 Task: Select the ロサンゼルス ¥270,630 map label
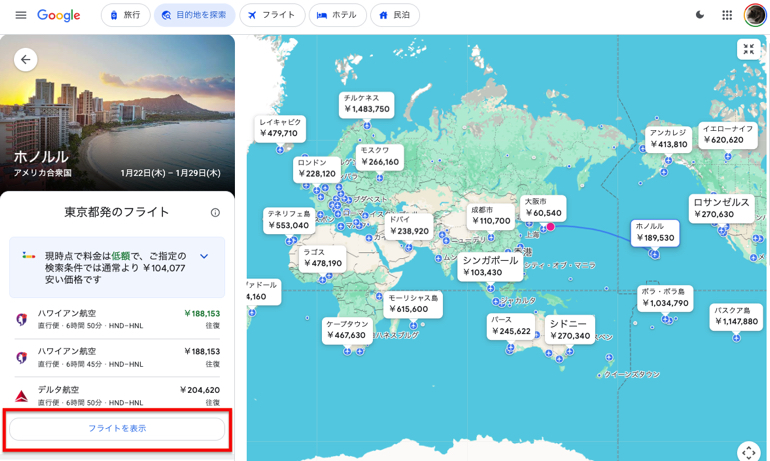coord(721,209)
